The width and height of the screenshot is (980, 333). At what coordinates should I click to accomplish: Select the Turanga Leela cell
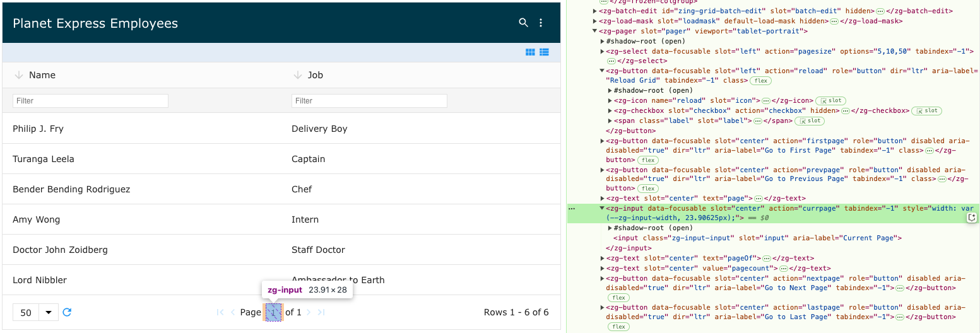point(142,159)
